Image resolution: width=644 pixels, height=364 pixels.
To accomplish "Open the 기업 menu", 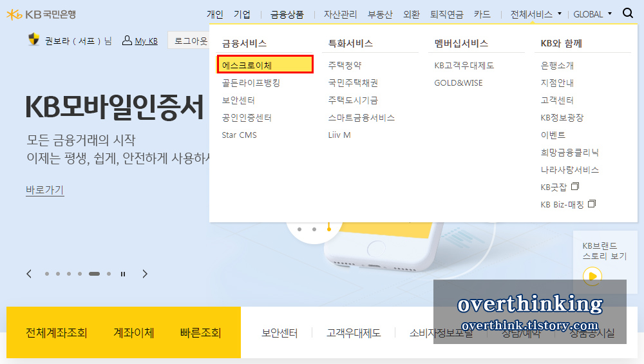I will click(x=242, y=14).
